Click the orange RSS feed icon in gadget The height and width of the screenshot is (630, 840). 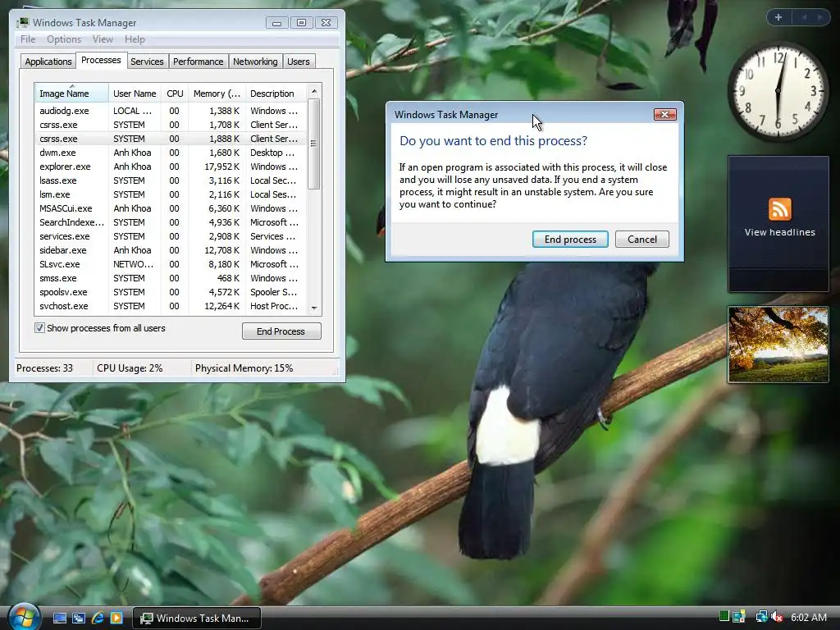[x=779, y=209]
